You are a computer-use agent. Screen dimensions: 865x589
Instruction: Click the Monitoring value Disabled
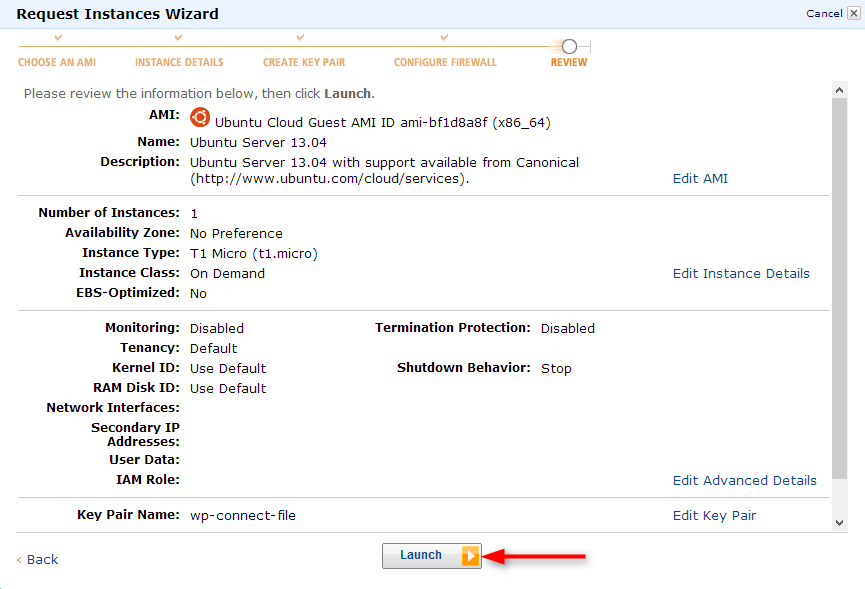(217, 329)
